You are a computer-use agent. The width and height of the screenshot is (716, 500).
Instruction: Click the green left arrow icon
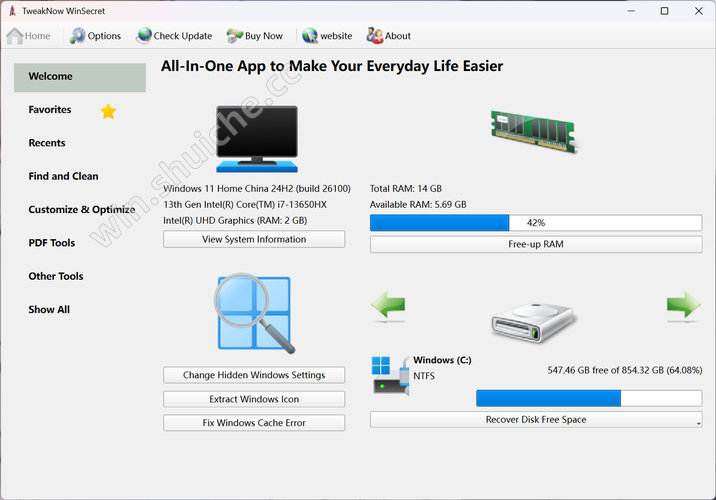(x=388, y=306)
